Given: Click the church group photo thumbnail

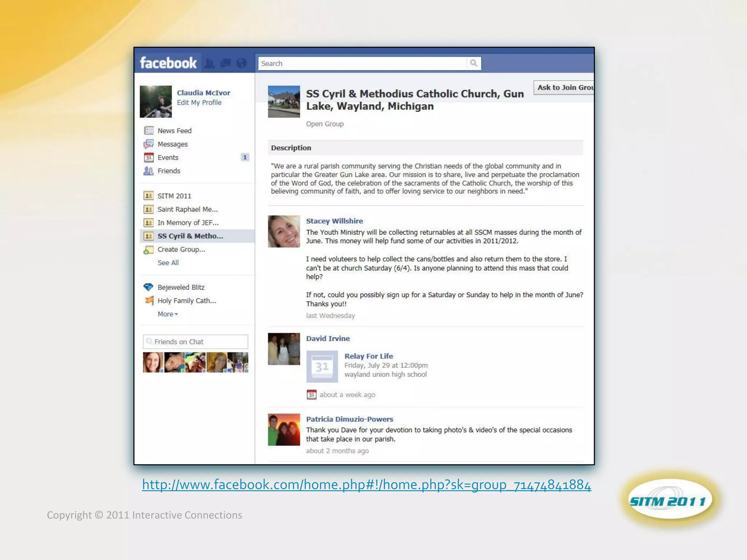Looking at the screenshot, I should pyautogui.click(x=284, y=101).
